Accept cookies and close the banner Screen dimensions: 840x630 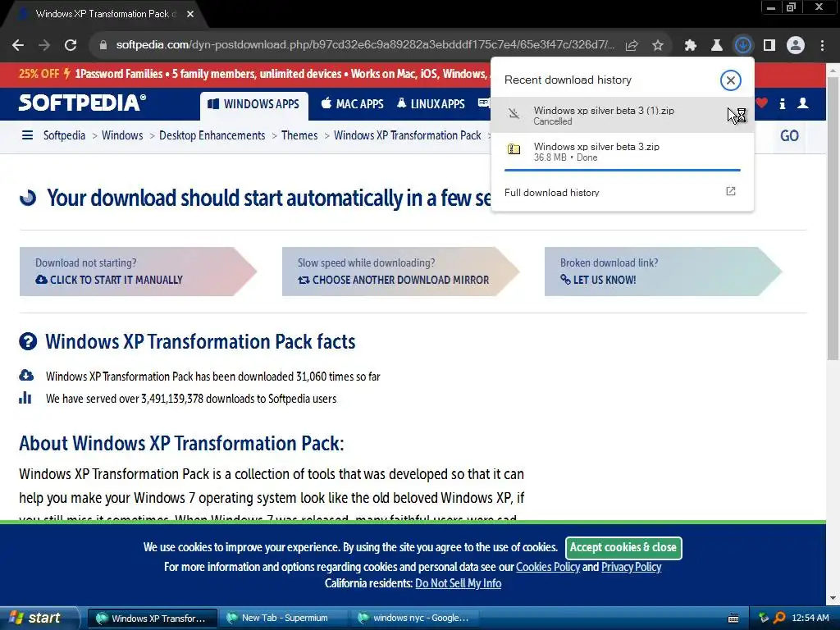pyautogui.click(x=623, y=547)
